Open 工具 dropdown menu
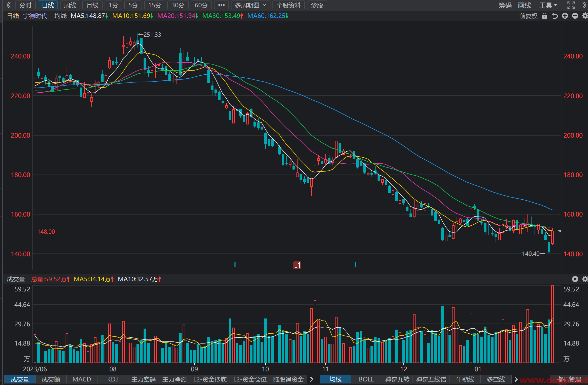This screenshot has height=385, width=588. point(548,5)
